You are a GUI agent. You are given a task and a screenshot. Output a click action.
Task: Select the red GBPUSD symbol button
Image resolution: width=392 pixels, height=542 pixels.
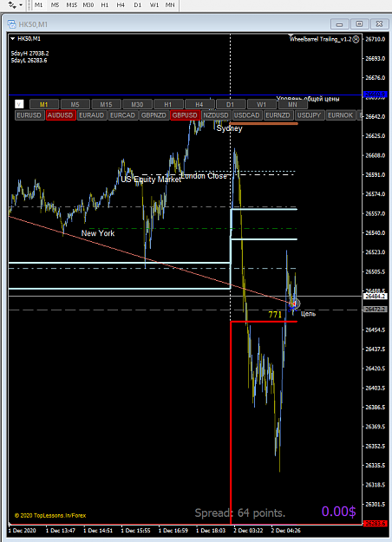185,115
